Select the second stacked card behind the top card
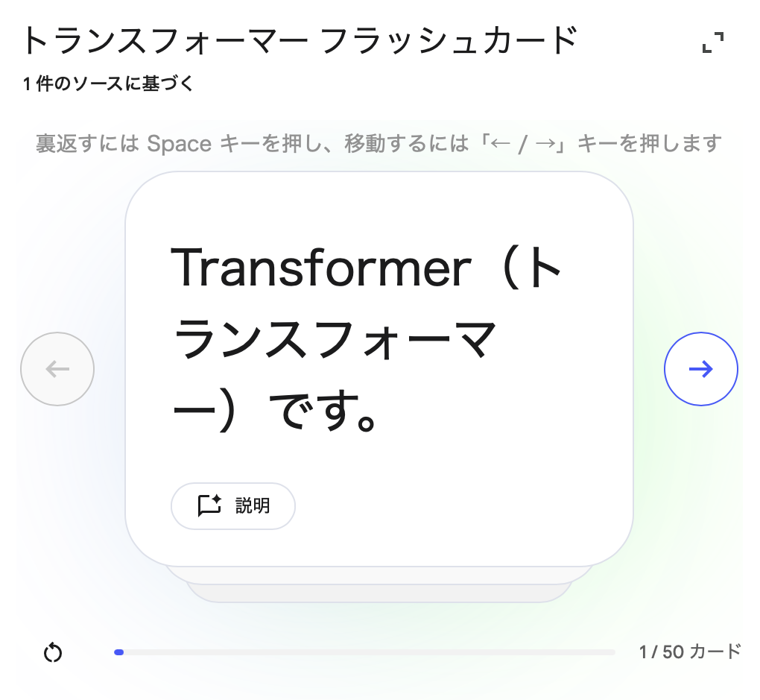The height and width of the screenshot is (700, 760). (x=379, y=576)
